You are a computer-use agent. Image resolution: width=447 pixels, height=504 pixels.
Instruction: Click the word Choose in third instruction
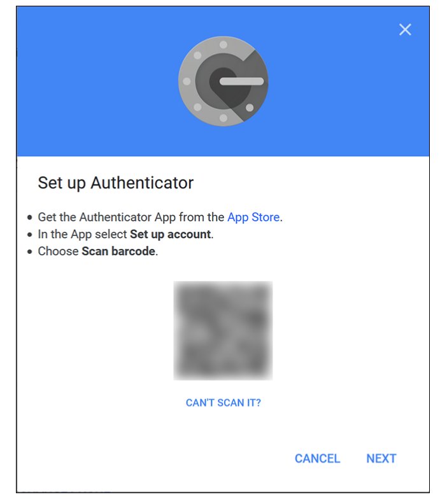coord(58,251)
